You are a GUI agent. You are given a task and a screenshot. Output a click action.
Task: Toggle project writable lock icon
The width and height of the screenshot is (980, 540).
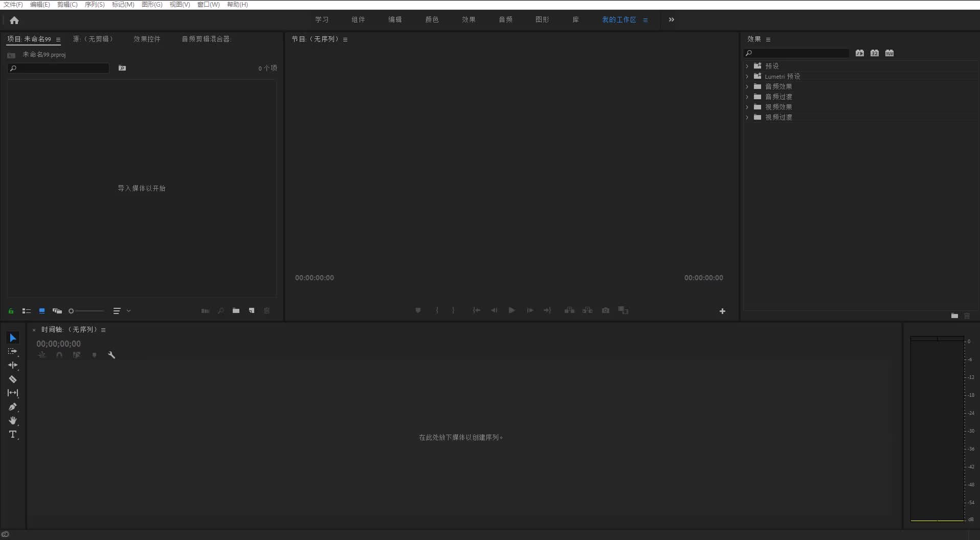(11, 311)
